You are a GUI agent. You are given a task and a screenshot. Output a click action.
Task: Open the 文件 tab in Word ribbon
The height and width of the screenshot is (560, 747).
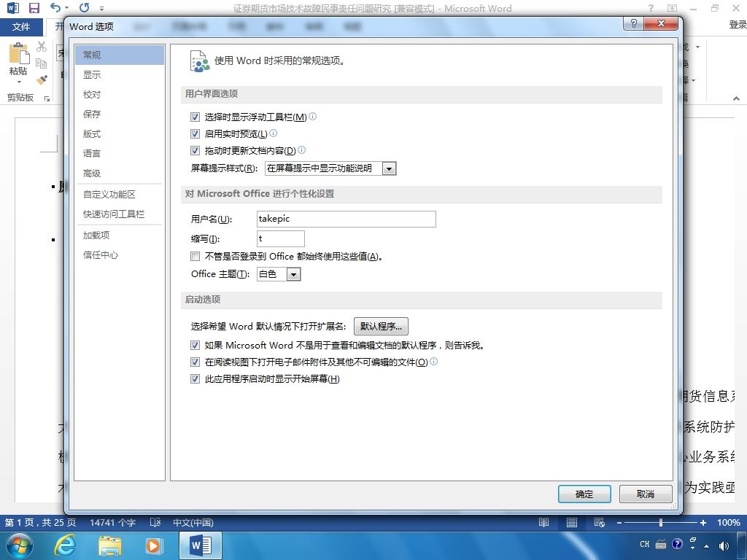(21, 27)
